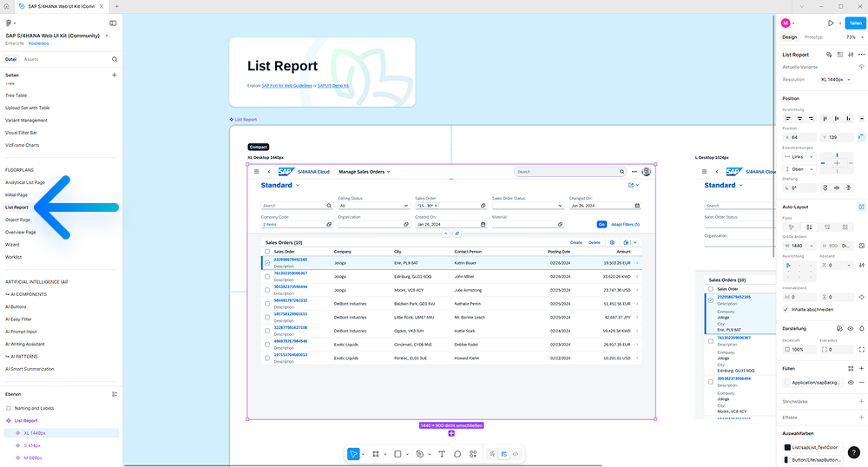
Task: Select the Text tool
Action: pos(442,454)
